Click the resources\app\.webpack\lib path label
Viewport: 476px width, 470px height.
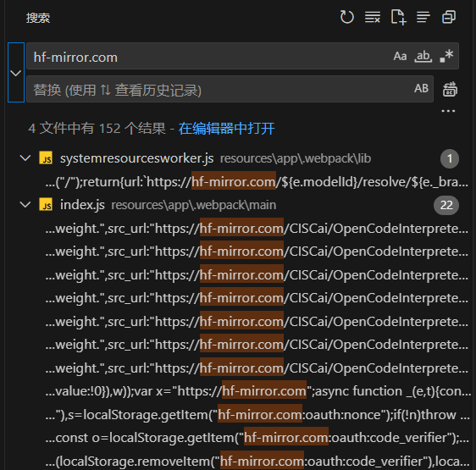point(296,159)
